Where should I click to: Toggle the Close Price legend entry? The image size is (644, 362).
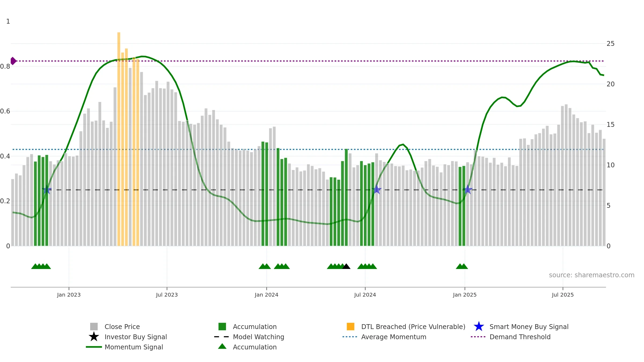click(115, 327)
